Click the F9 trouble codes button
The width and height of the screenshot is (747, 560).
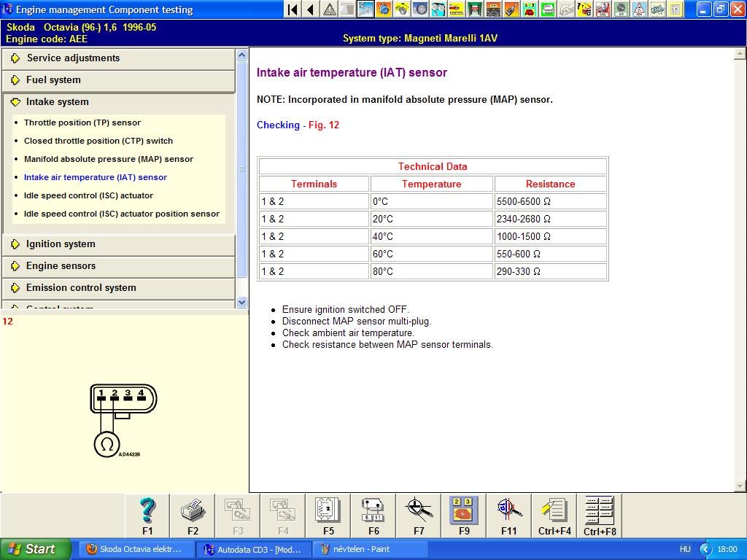click(x=464, y=516)
